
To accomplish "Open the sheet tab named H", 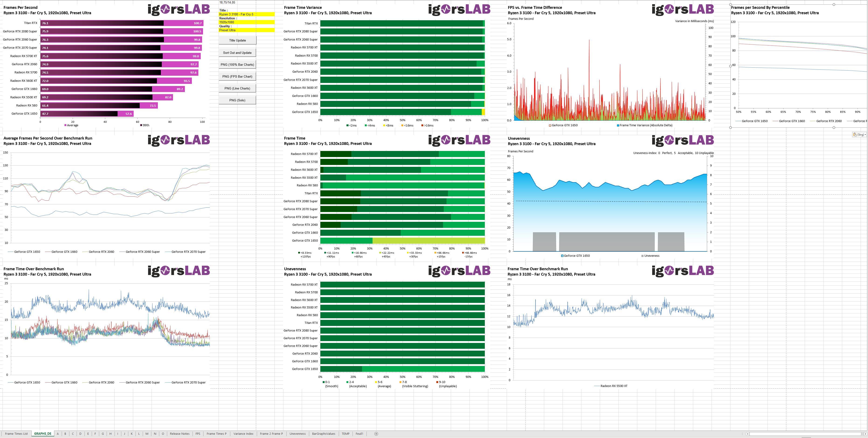I will [x=110, y=434].
